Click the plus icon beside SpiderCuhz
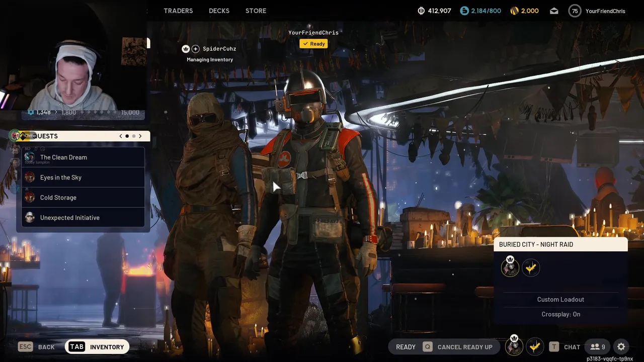 click(x=195, y=49)
